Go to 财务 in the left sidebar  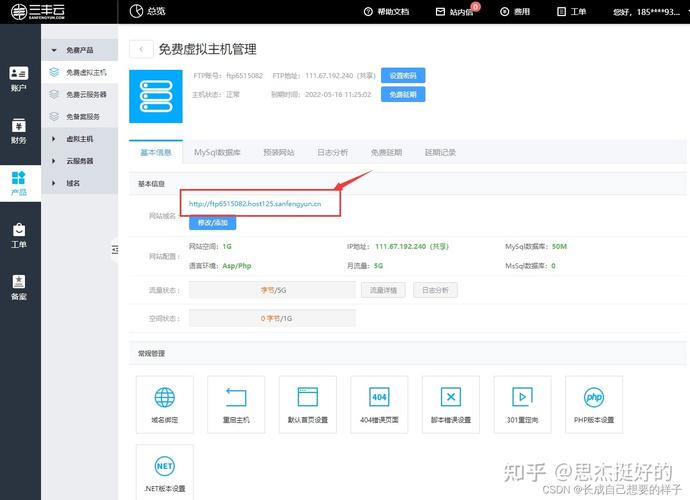click(19, 131)
